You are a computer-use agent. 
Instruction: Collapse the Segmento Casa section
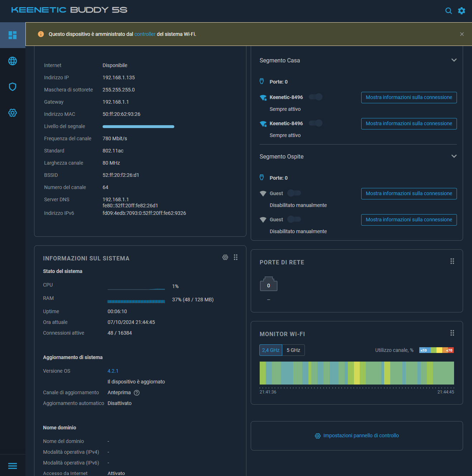pos(454,60)
